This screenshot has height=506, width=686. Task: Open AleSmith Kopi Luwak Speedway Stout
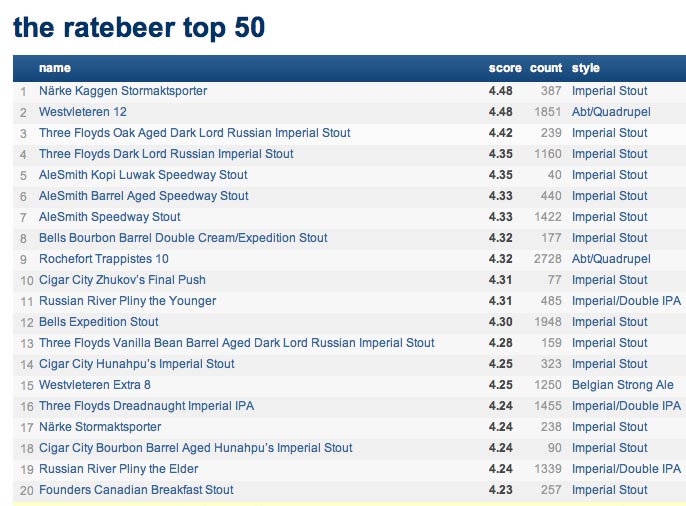click(x=143, y=175)
